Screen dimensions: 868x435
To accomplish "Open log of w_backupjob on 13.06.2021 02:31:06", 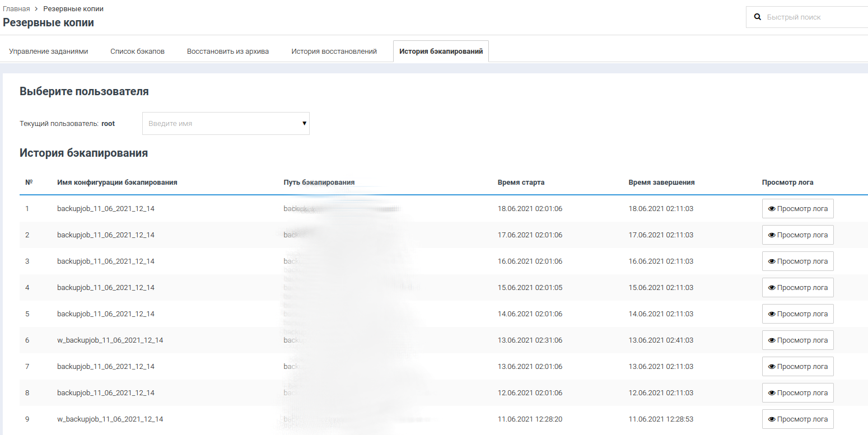I will (797, 340).
